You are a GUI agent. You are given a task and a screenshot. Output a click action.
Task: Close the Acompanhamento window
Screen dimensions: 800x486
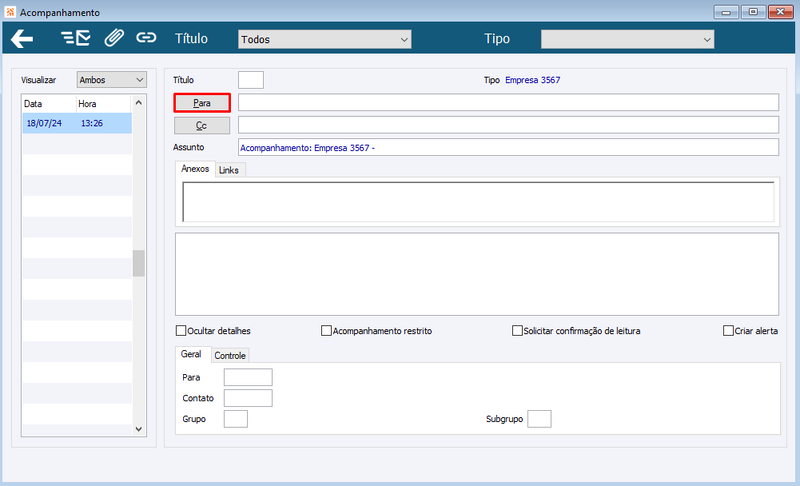781,12
